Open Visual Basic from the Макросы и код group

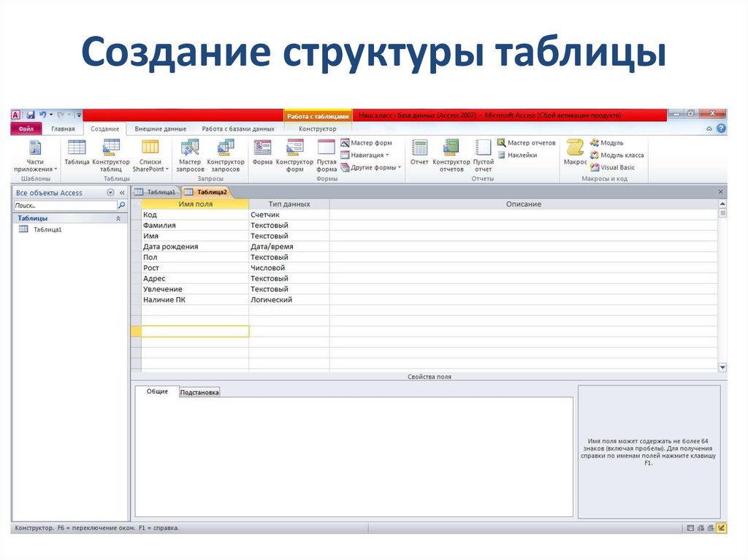pos(616,168)
